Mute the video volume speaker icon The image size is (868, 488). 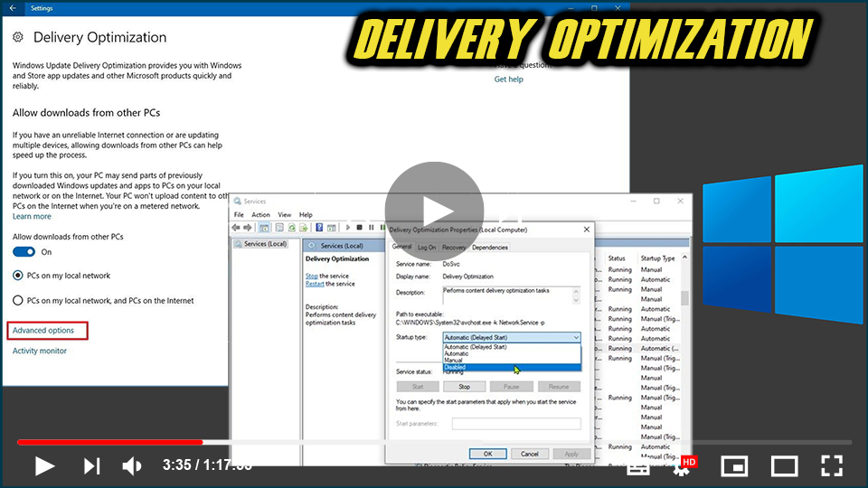[132, 465]
